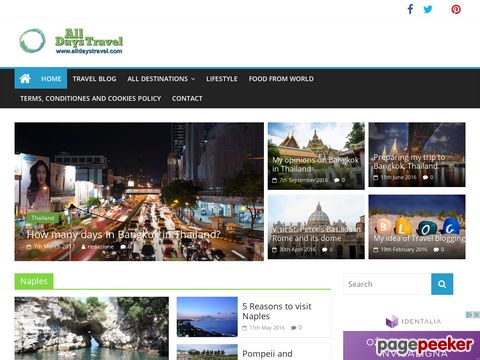Click the magnifier search button
480x360 pixels.
coord(442,284)
